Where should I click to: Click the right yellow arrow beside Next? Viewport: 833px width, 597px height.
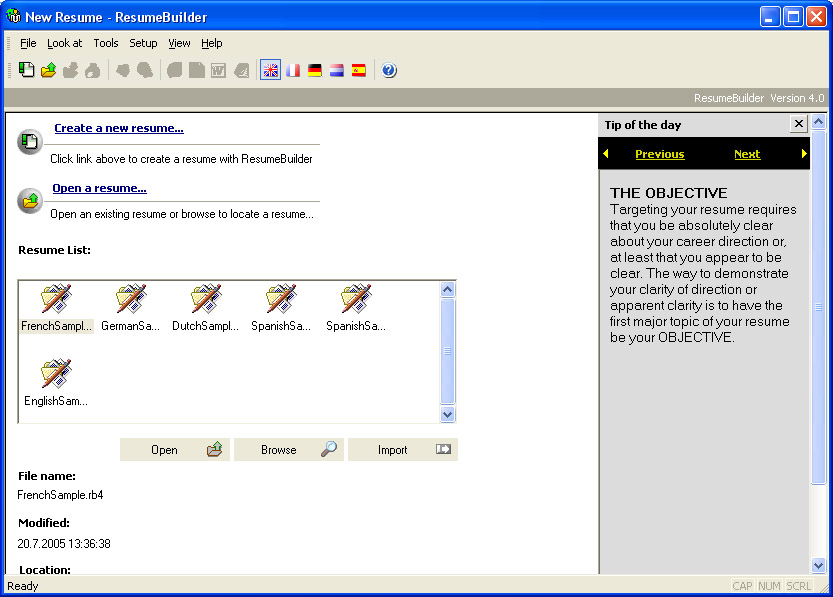(804, 153)
